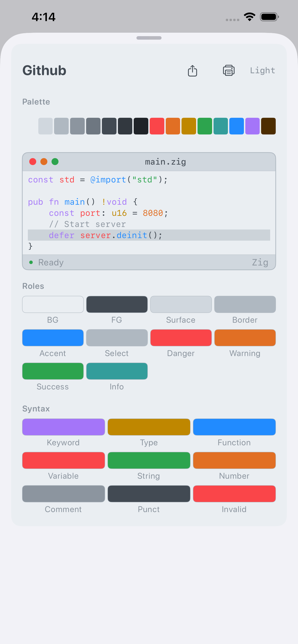Screen dimensions: 298x644
Task: Click the 'Github' theme title
Action: pos(44,70)
